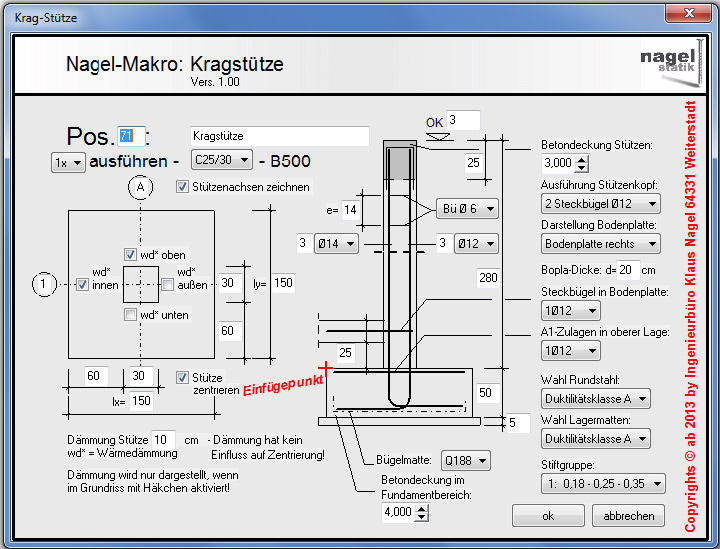Toggle Stütze zentrieren checkbox
720x549 pixels.
[182, 378]
